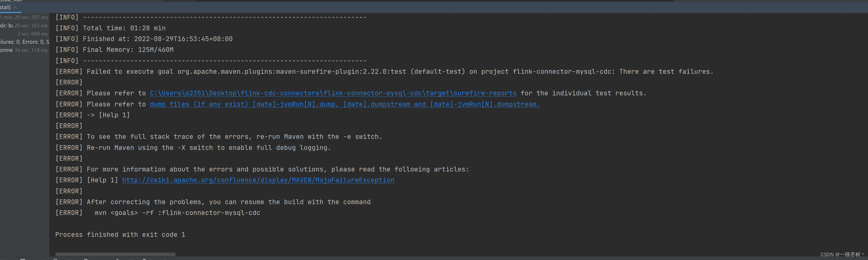
Task: Close the install run tab
Action: pos(16,7)
